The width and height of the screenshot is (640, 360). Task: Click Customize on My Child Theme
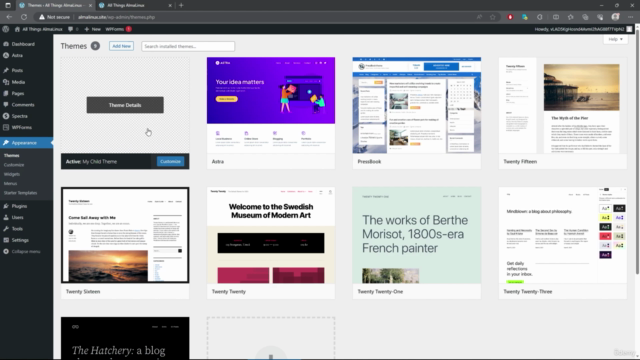(x=170, y=162)
